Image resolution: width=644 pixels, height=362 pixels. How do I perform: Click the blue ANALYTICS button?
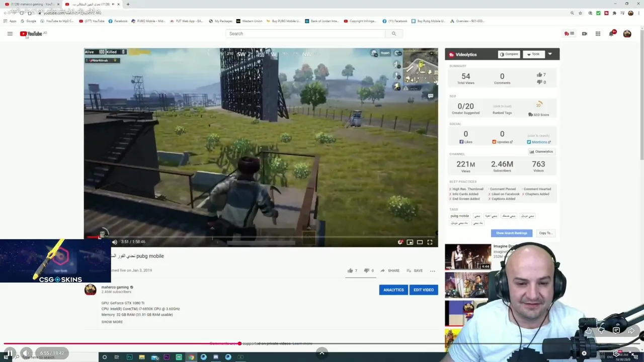click(393, 290)
